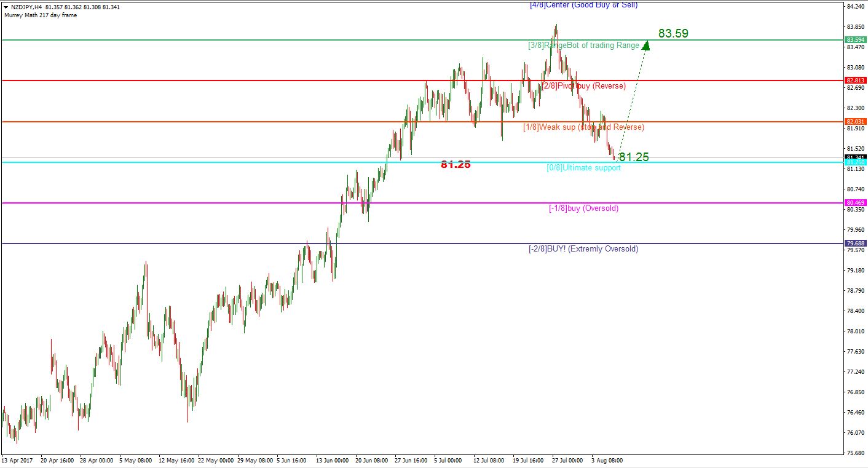Screen dimensions: 868x468
Task: Select the [0/8]Ultimate support line label
Action: (583, 168)
